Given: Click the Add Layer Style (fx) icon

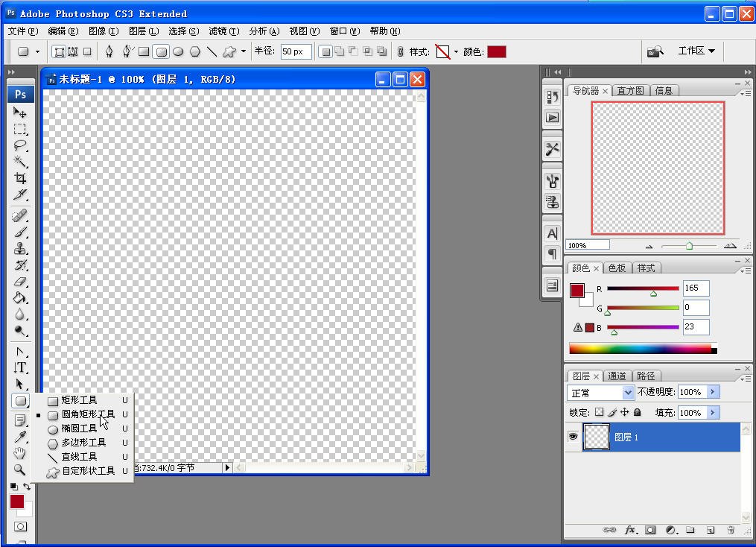Looking at the screenshot, I should pyautogui.click(x=632, y=530).
